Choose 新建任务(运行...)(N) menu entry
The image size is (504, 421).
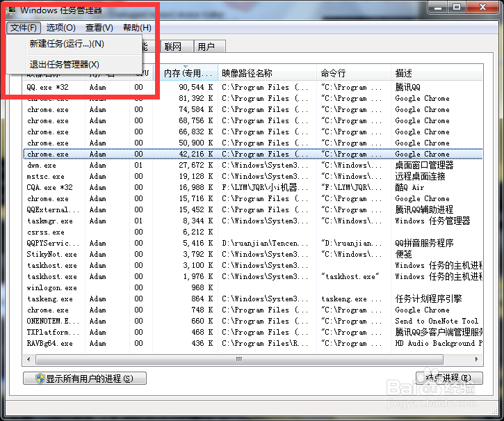[67, 44]
